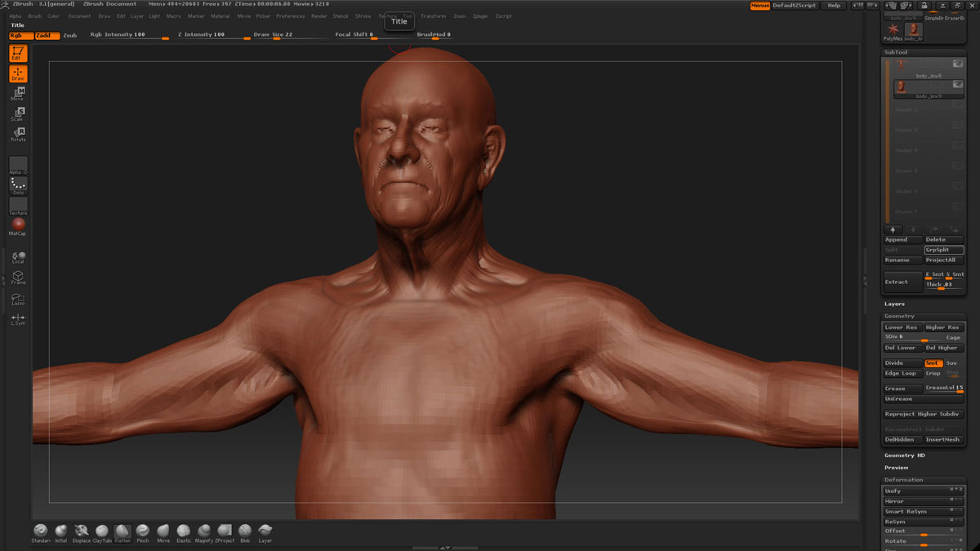Open the Dots stroke selector
This screenshot has width=980, height=551.
click(x=18, y=185)
